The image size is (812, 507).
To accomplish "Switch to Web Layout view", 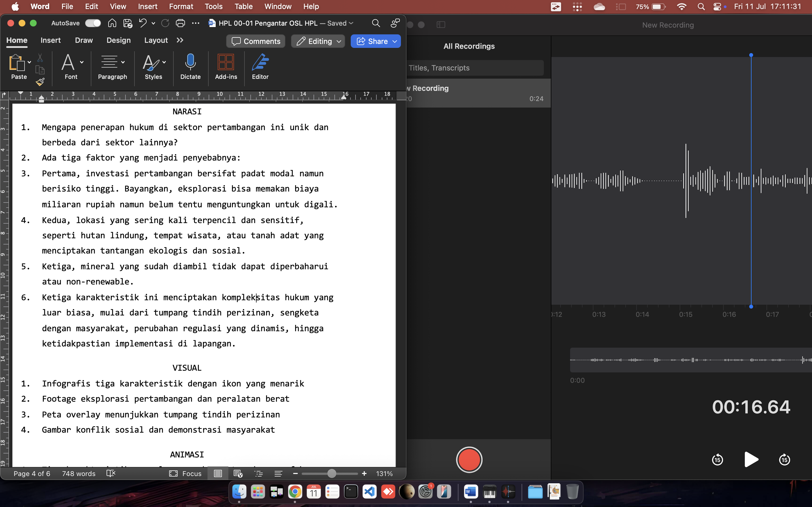I will point(238,473).
